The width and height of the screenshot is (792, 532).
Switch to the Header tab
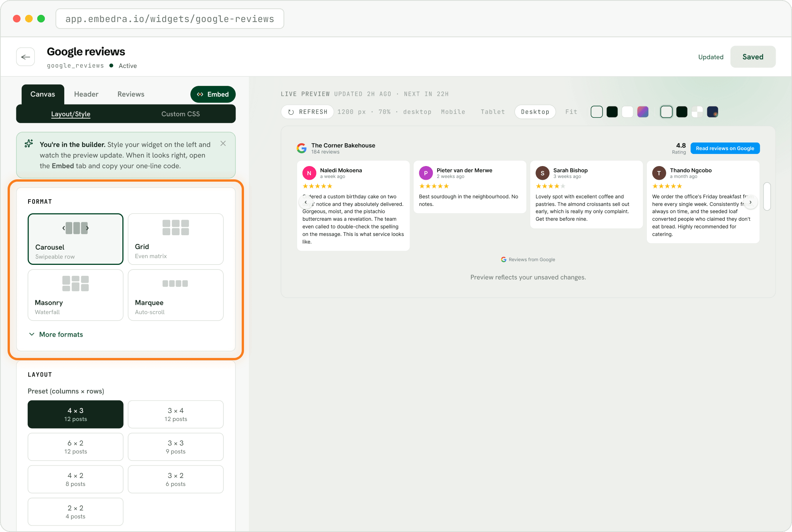(86, 94)
